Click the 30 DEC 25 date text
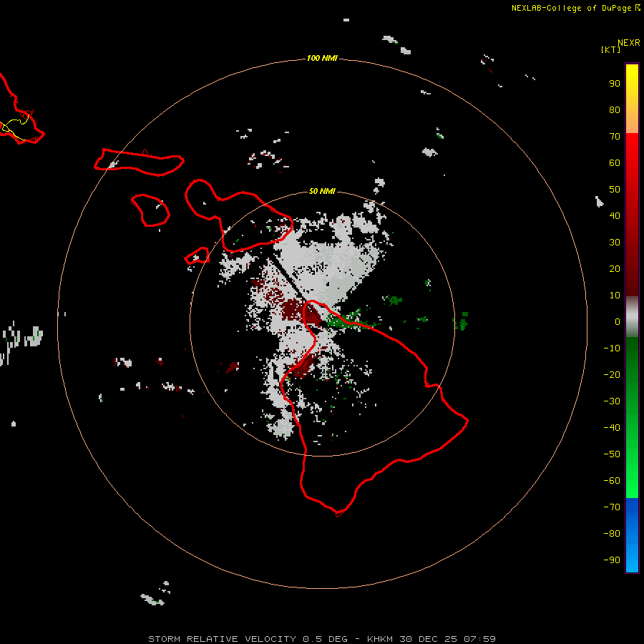Screen dimensions: 644x644 click(429, 639)
